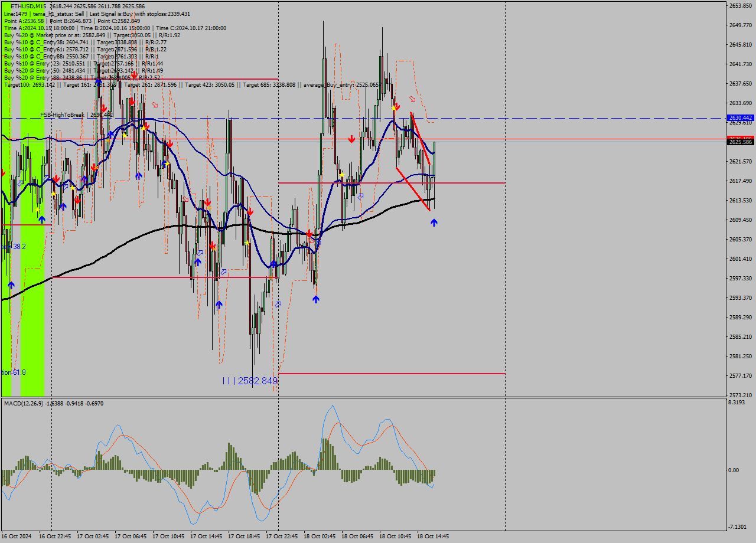Image resolution: width=756 pixels, height=543 pixels.
Task: Click the 2593.370 price axis label
Action: click(x=740, y=298)
